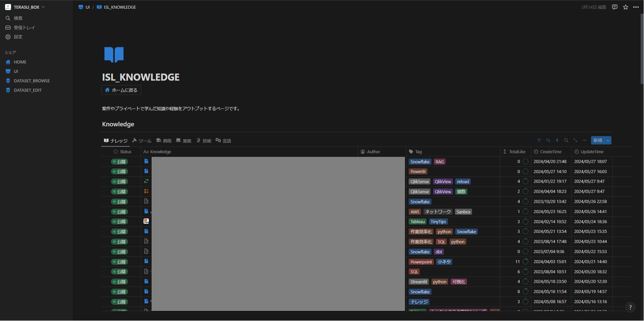The height and width of the screenshot is (321, 644).
Task: Expand the database to full page view
Action: click(575, 140)
